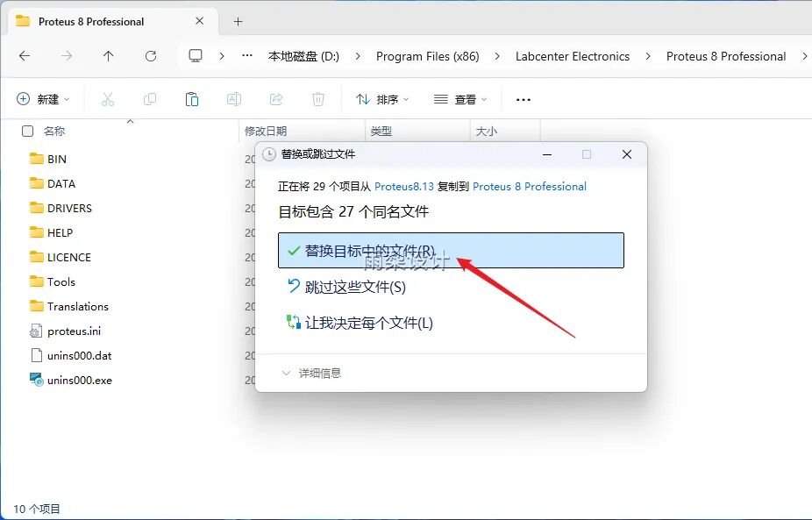This screenshot has width=812, height=520.
Task: Expand 详细信息 at the dialog bottom
Action: (320, 372)
